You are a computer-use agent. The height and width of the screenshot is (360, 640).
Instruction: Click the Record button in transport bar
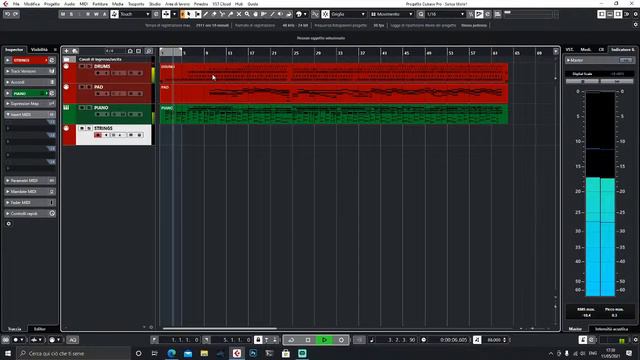341,340
